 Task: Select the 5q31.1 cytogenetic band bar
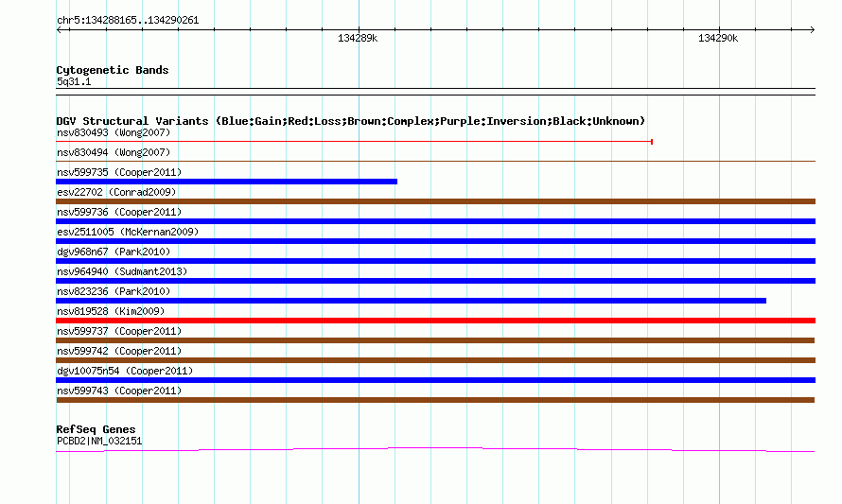click(x=435, y=92)
